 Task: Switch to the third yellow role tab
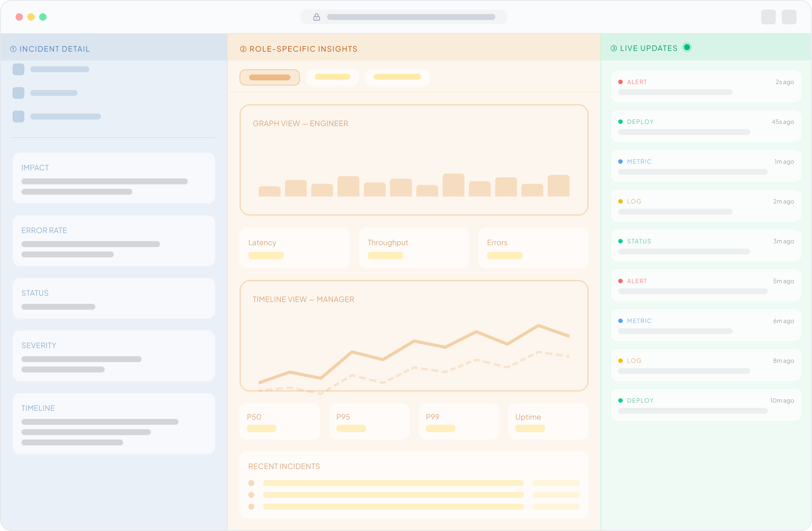coord(397,77)
